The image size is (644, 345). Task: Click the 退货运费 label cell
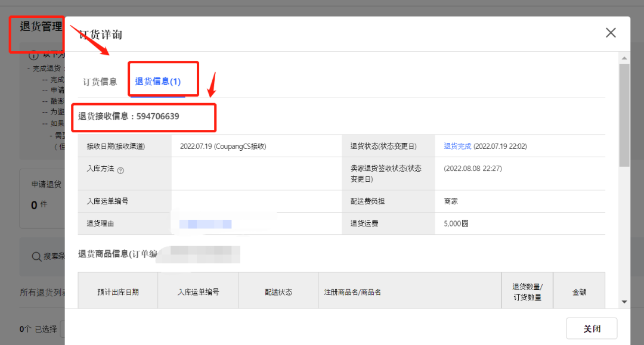point(389,223)
